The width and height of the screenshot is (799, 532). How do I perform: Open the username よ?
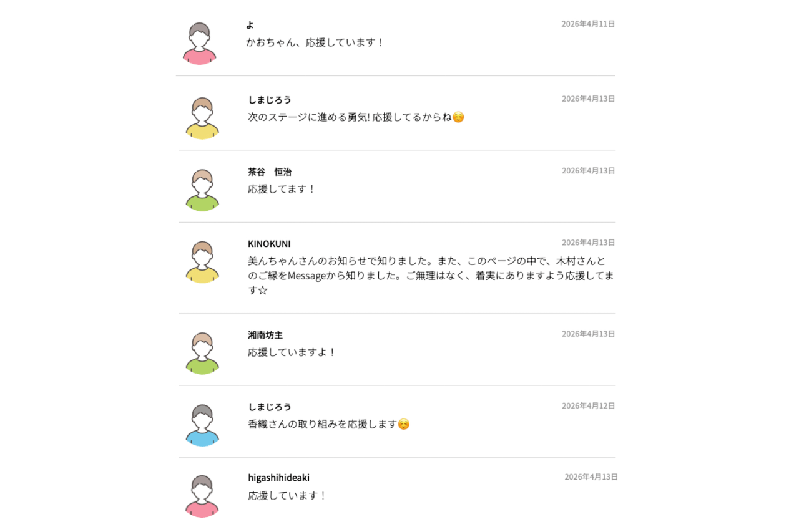pyautogui.click(x=250, y=25)
